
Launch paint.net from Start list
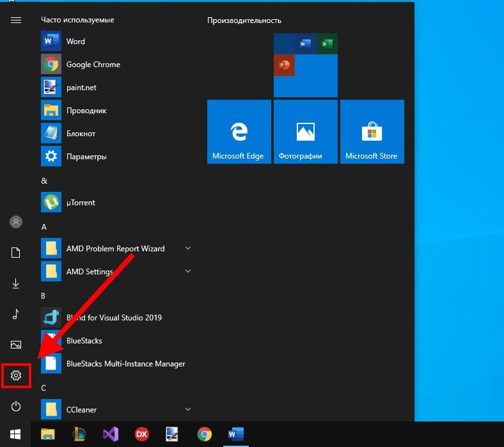click(x=116, y=87)
